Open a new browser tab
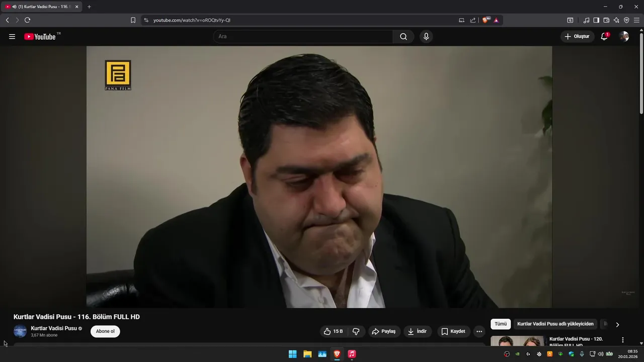This screenshot has height=362, width=644. pyautogui.click(x=89, y=7)
